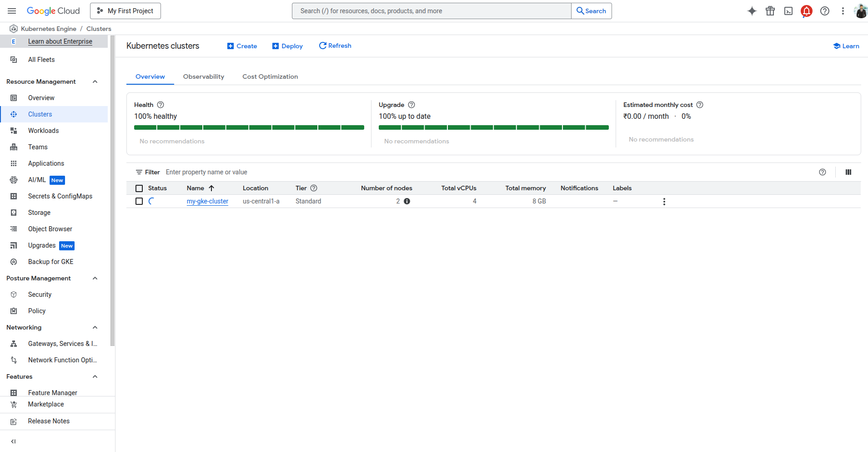Image resolution: width=868 pixels, height=452 pixels.
Task: Open Clusters in the sidebar
Action: 54,114
